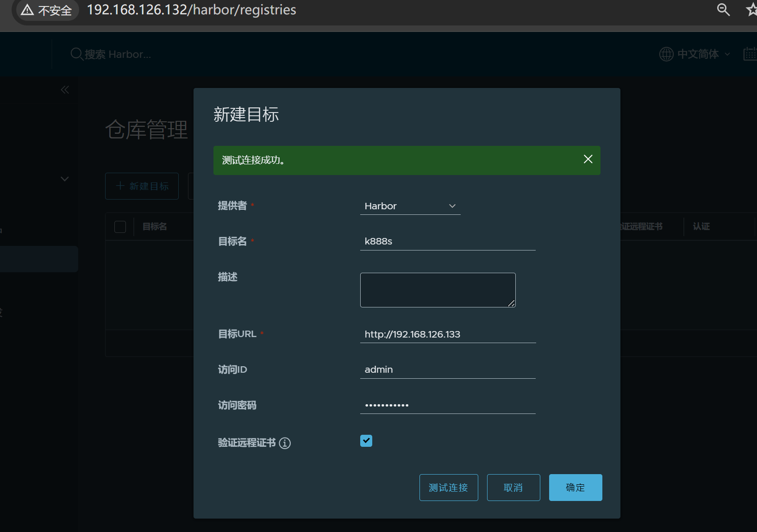The image size is (757, 532).
Task: Tick the select-all checkbox in table header
Action: [x=120, y=227]
